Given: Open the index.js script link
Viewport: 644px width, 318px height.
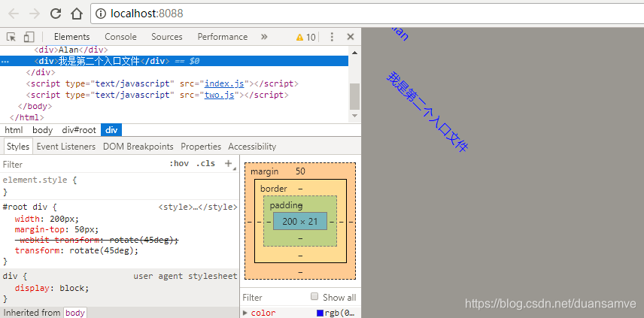Looking at the screenshot, I should pyautogui.click(x=224, y=83).
